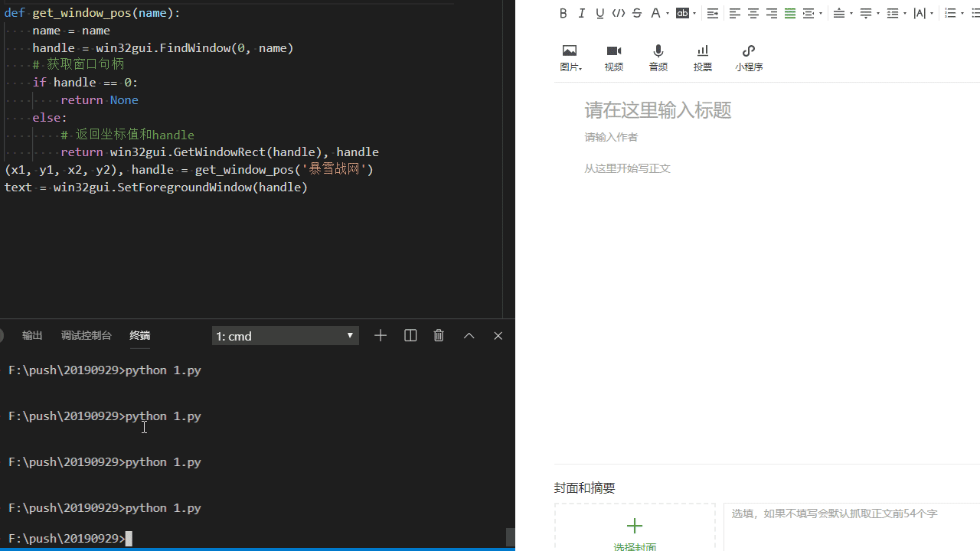
Task: Insert a 投票 poll
Action: (x=702, y=57)
